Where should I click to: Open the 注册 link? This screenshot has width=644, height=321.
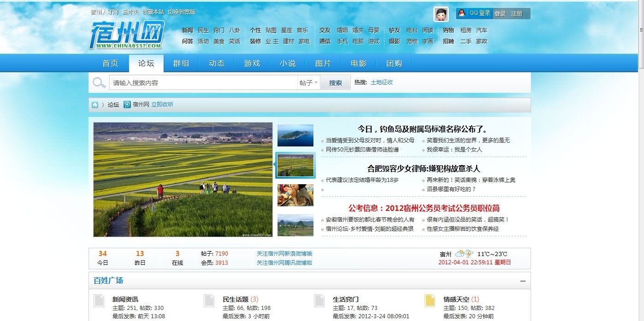pyautogui.click(x=517, y=14)
